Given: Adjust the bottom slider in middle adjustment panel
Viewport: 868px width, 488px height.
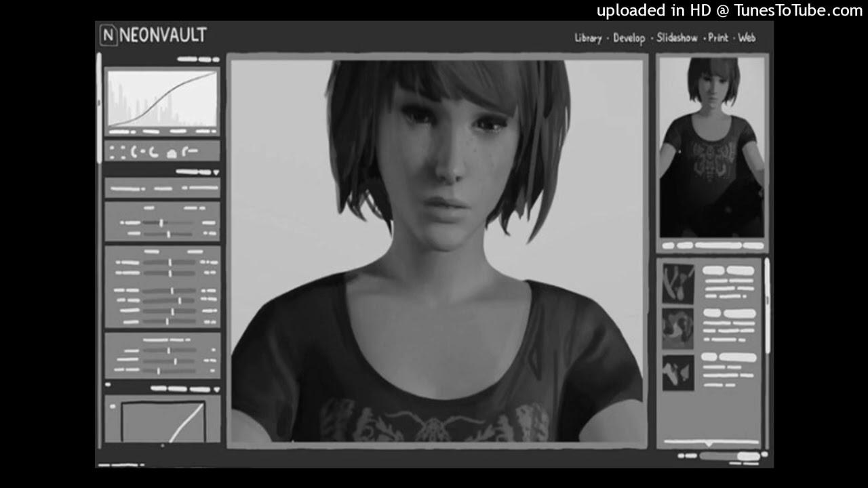Looking at the screenshot, I should 168,321.
